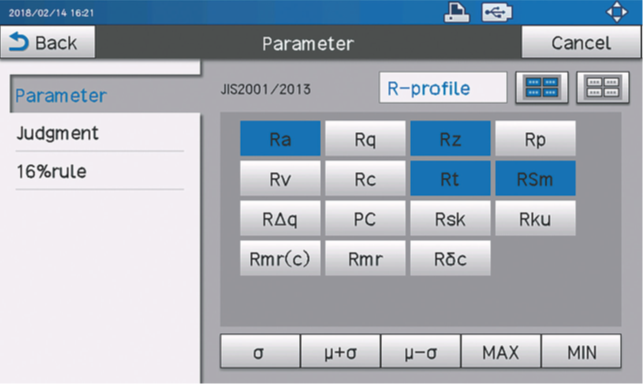The image size is (643, 384).
Task: Select the μ−σ statistic button
Action: (x=421, y=351)
